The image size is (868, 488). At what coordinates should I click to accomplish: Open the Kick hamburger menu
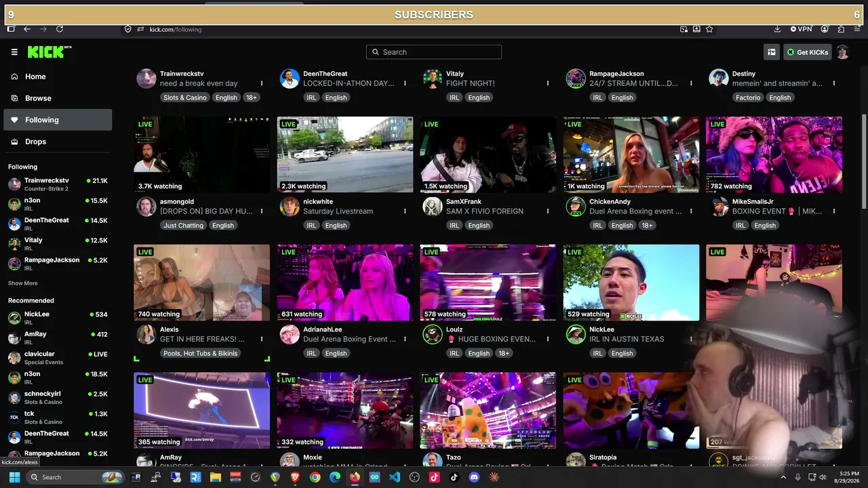14,52
